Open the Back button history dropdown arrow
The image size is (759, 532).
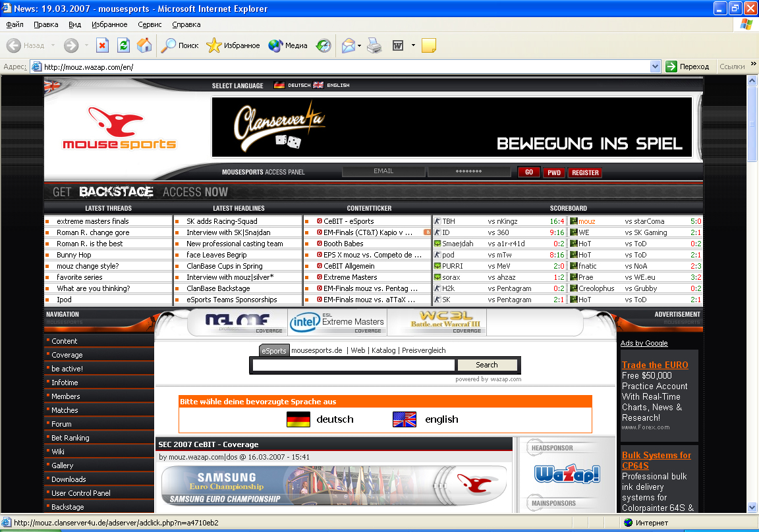53,45
